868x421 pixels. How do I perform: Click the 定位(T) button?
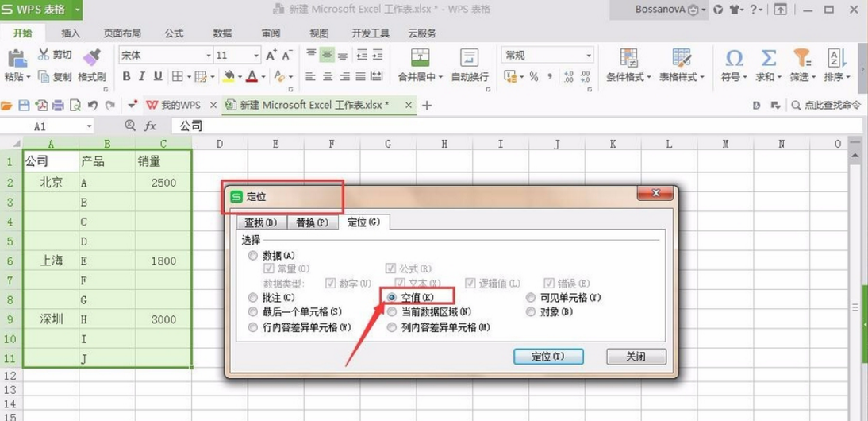coord(548,357)
